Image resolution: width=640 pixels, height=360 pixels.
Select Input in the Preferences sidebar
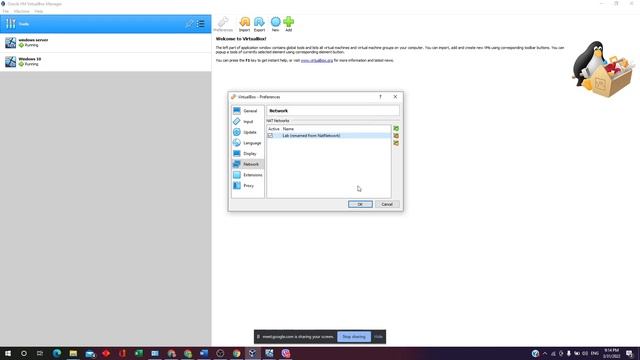(x=247, y=121)
